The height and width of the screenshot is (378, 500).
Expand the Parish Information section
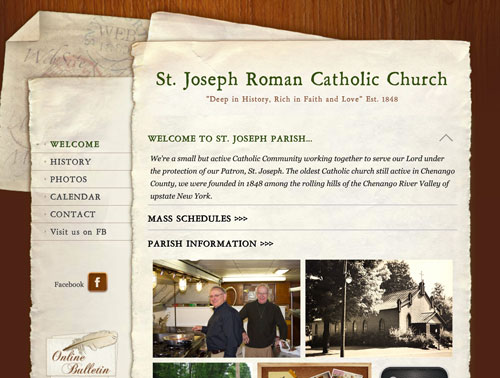point(210,244)
